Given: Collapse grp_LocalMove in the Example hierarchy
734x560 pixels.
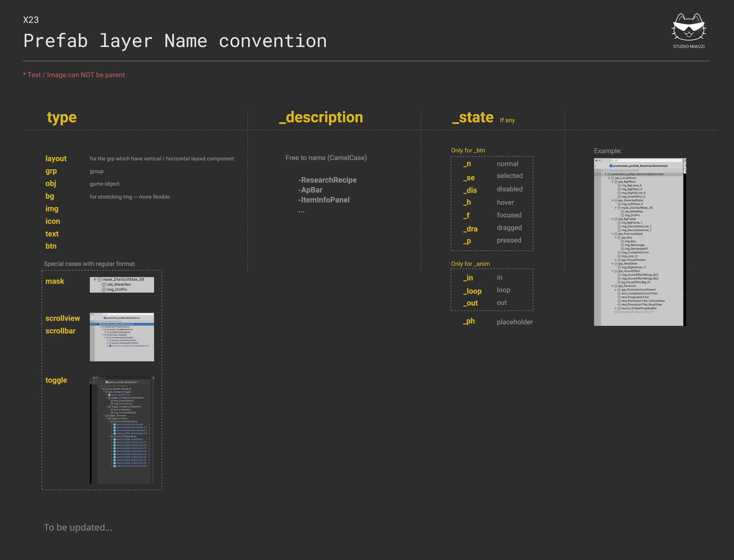Looking at the screenshot, I should 609,178.
